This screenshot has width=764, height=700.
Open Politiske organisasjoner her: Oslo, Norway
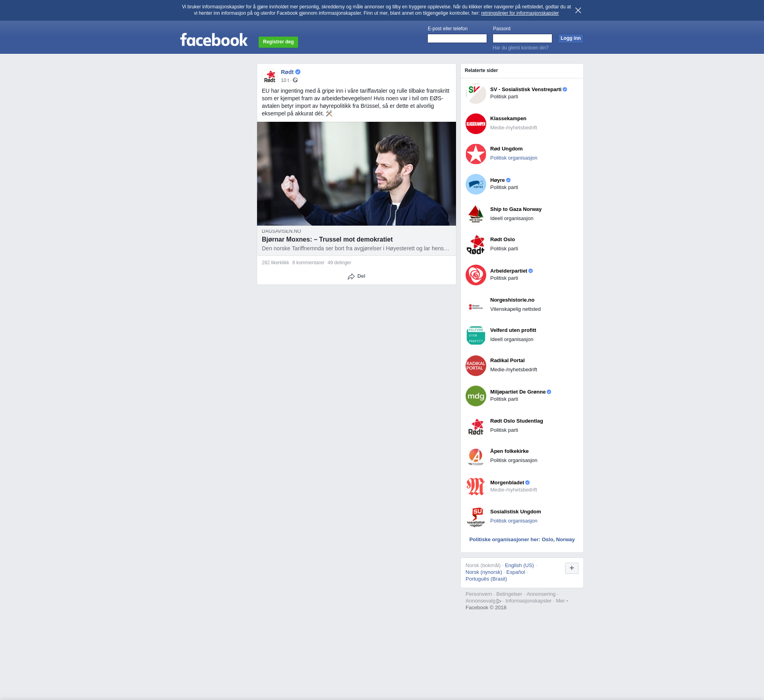click(522, 540)
